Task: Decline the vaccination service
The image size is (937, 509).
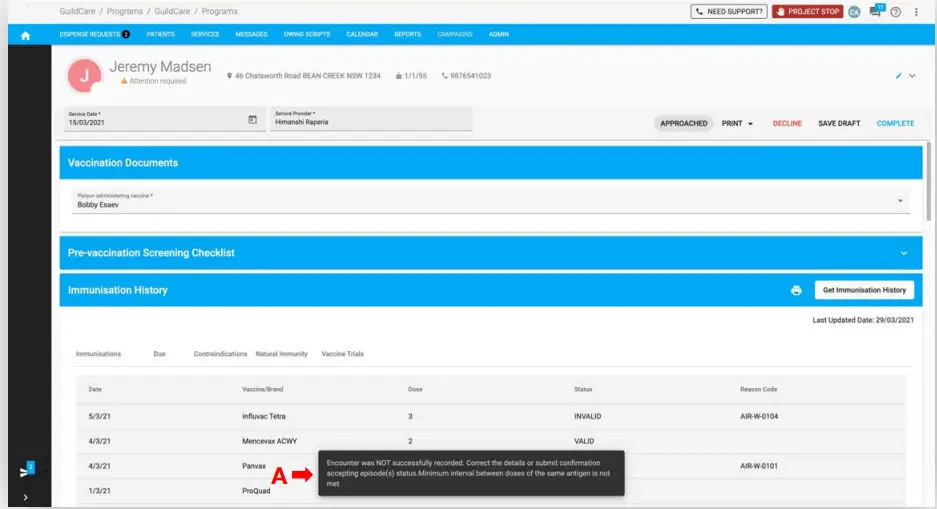Action: point(787,124)
